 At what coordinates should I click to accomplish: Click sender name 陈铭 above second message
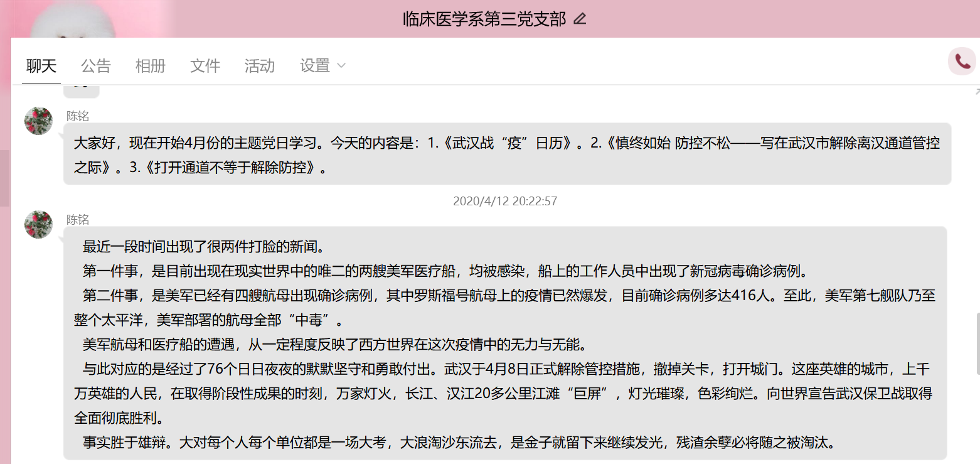tap(78, 219)
